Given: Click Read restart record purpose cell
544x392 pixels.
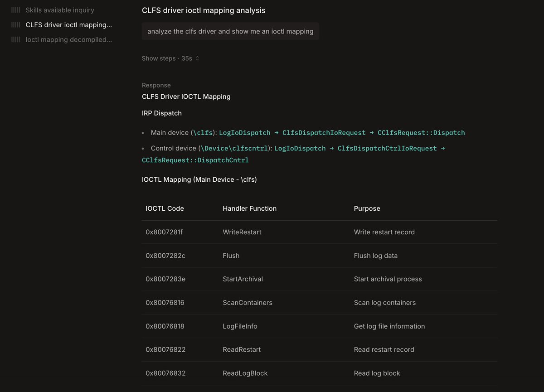Looking at the screenshot, I should tap(384, 350).
